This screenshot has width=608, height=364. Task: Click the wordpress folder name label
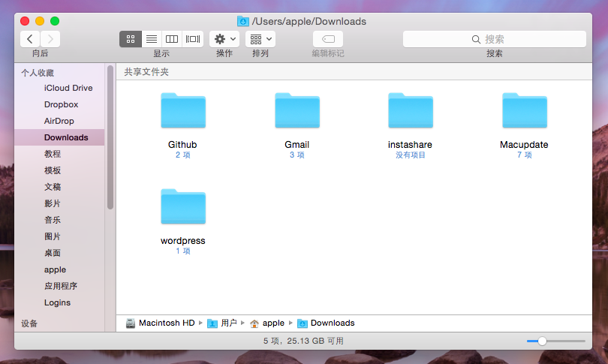tap(183, 241)
